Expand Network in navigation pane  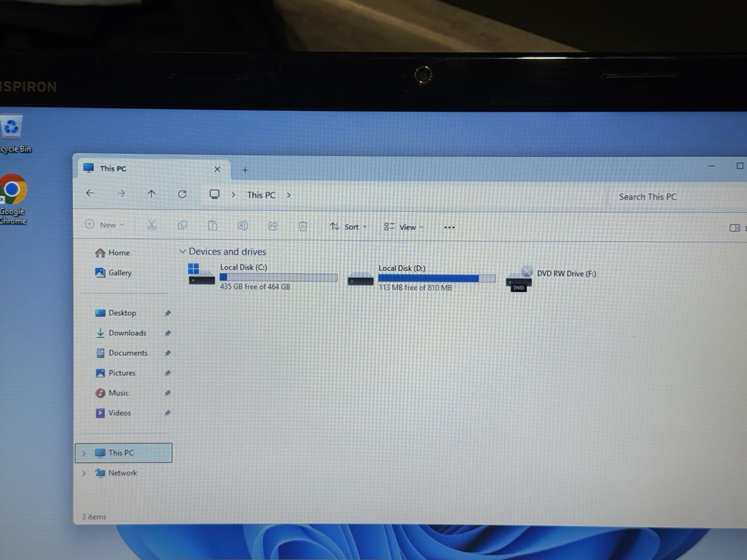click(84, 473)
